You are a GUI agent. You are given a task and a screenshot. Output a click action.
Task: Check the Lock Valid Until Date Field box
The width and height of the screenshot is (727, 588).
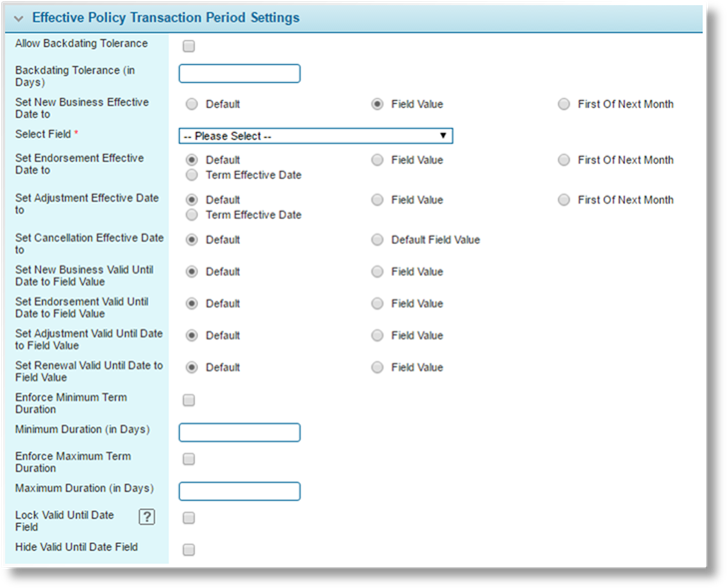pyautogui.click(x=189, y=517)
